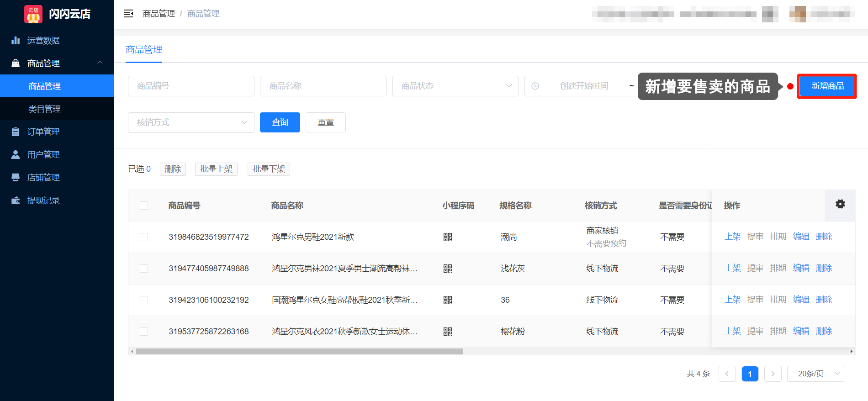Go to 订单管理 in sidebar
This screenshot has width=868, height=401.
click(x=57, y=132)
